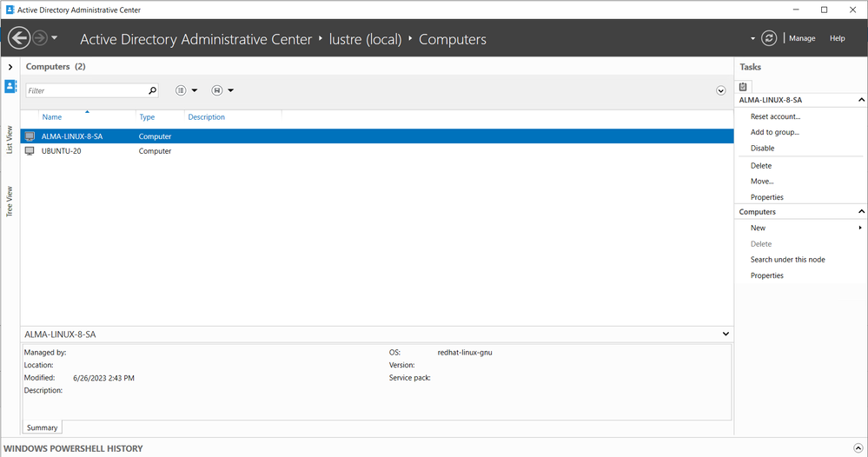The width and height of the screenshot is (868, 457).
Task: Open Properties under ALMA-LINUX-8-SA tasks
Action: (x=766, y=197)
